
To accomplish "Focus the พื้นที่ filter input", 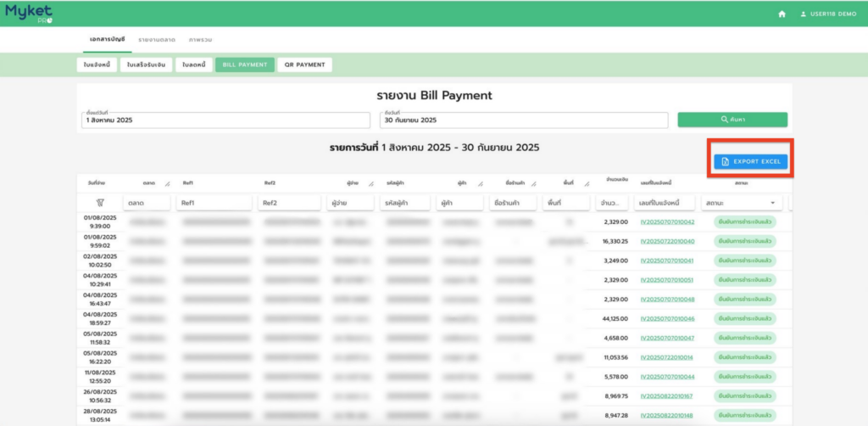I will coord(565,204).
